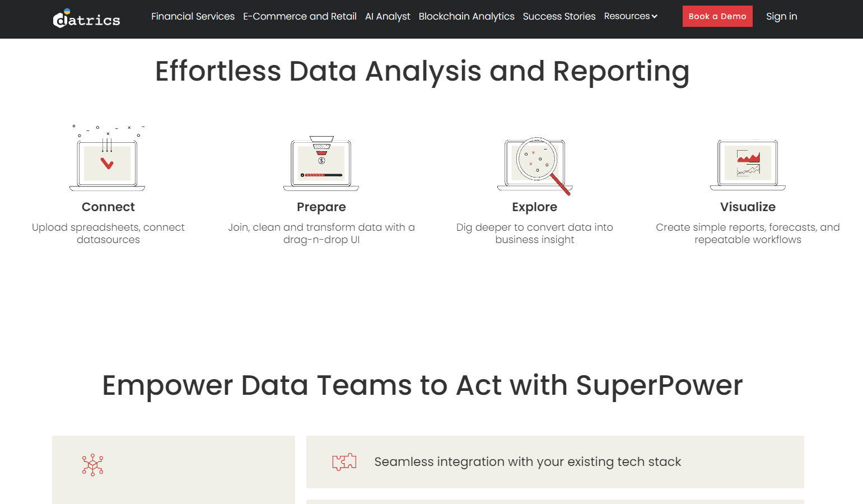This screenshot has height=504, width=863.
Task: Click the Explore heading
Action: tap(534, 207)
